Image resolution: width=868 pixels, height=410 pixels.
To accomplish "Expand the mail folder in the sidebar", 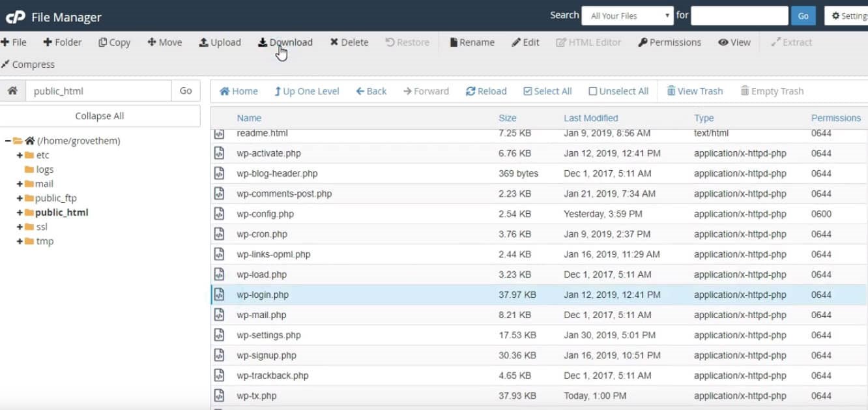I will coord(20,183).
